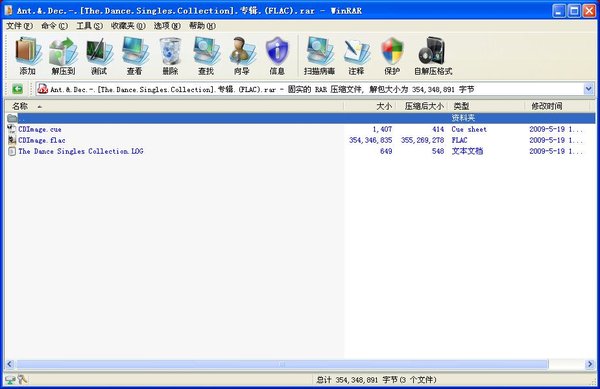The image size is (600, 389).
Task: Click the 查找 (Find) toolbar icon
Action: coord(206,56)
